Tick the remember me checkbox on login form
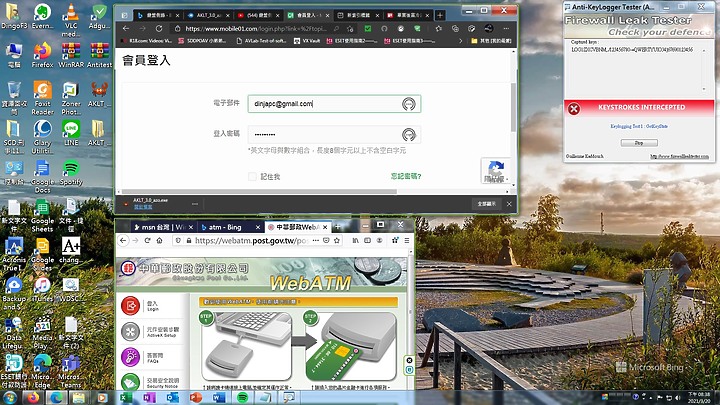The width and height of the screenshot is (720, 405). (252, 176)
